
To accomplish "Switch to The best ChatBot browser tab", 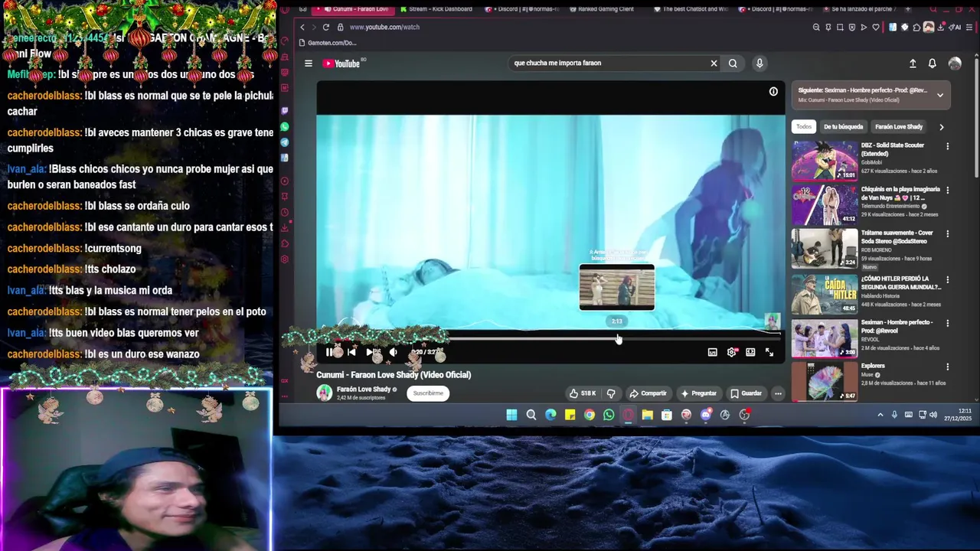I will coord(690,9).
